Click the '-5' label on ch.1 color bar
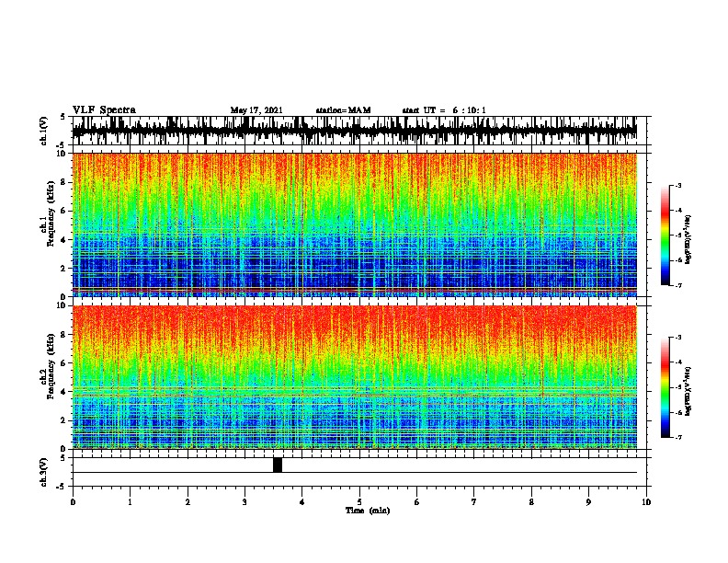This screenshot has width=728, height=563. click(x=678, y=236)
